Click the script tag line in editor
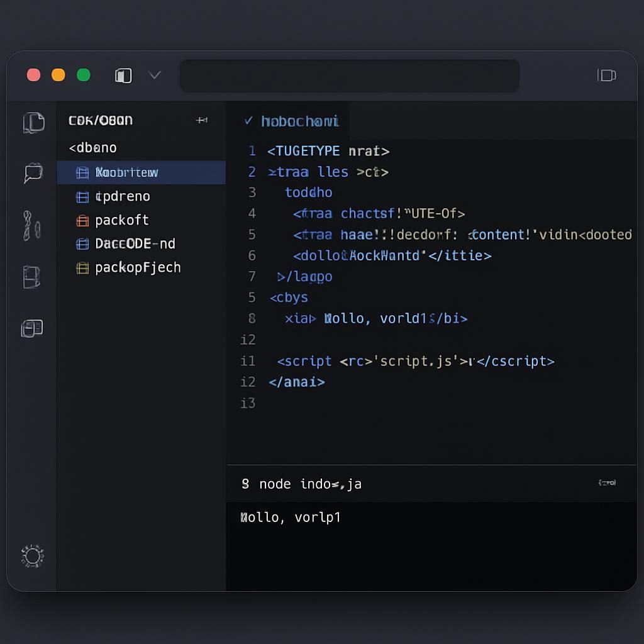Viewport: 644px width, 644px height. [x=415, y=361]
